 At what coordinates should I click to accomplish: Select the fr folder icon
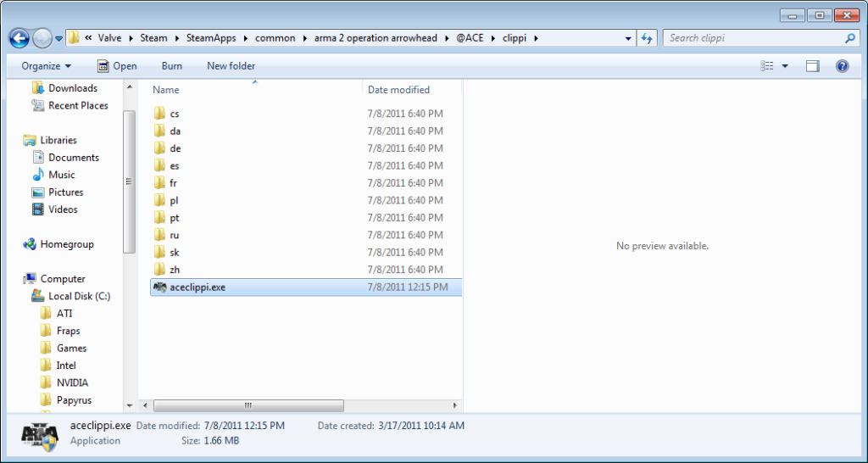point(159,183)
